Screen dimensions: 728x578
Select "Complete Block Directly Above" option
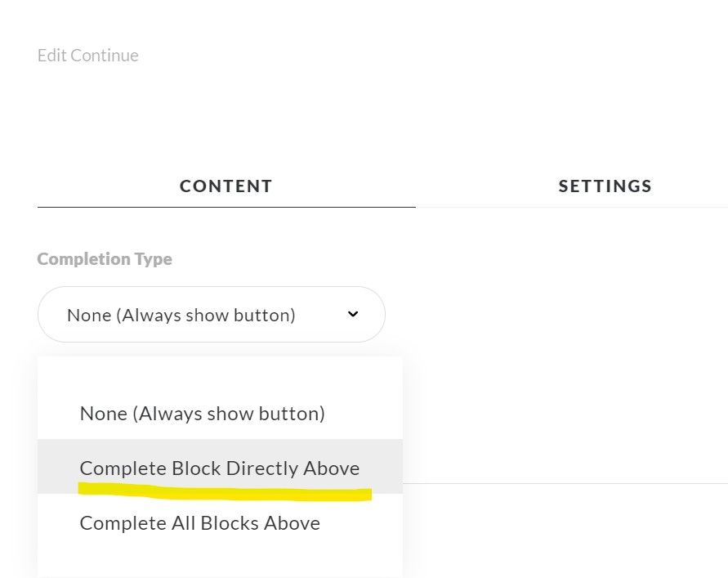[x=219, y=468]
